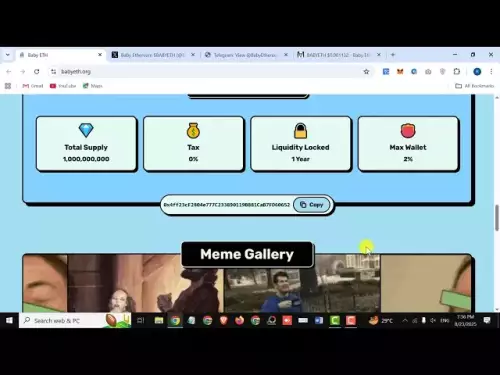Bookmark page with the star icon
The width and height of the screenshot is (500, 375).
point(366,72)
